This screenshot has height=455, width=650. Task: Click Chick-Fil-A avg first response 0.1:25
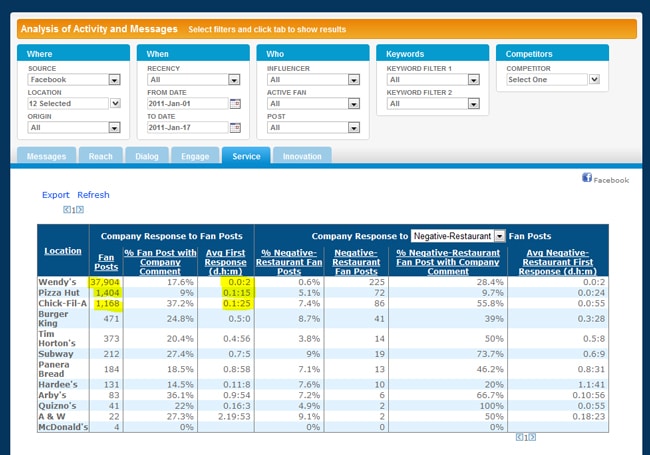click(237, 303)
